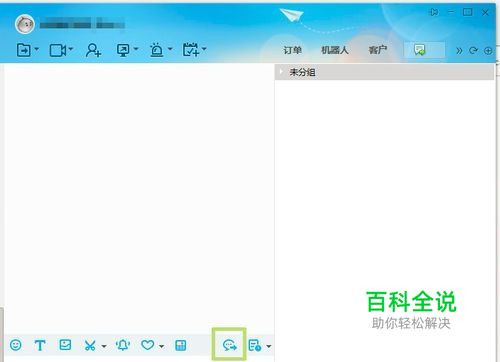Open the calculator icon in chat toolbar
The height and width of the screenshot is (362, 500).
[x=181, y=345]
